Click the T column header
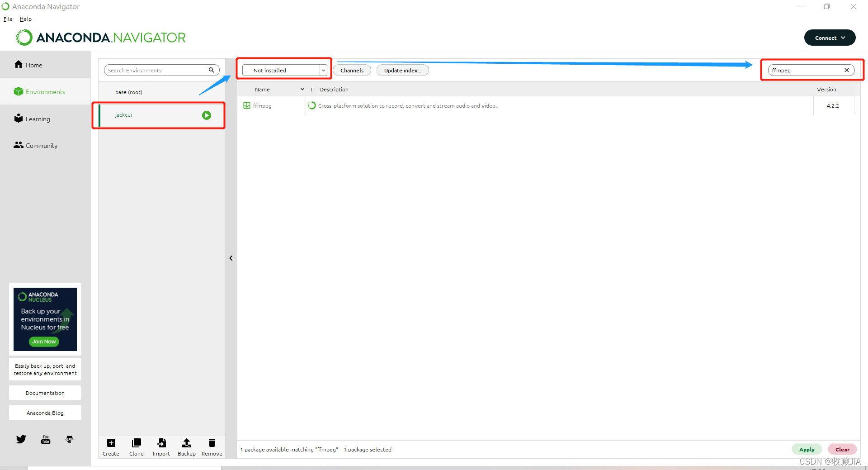This screenshot has width=868, height=470. pos(311,89)
